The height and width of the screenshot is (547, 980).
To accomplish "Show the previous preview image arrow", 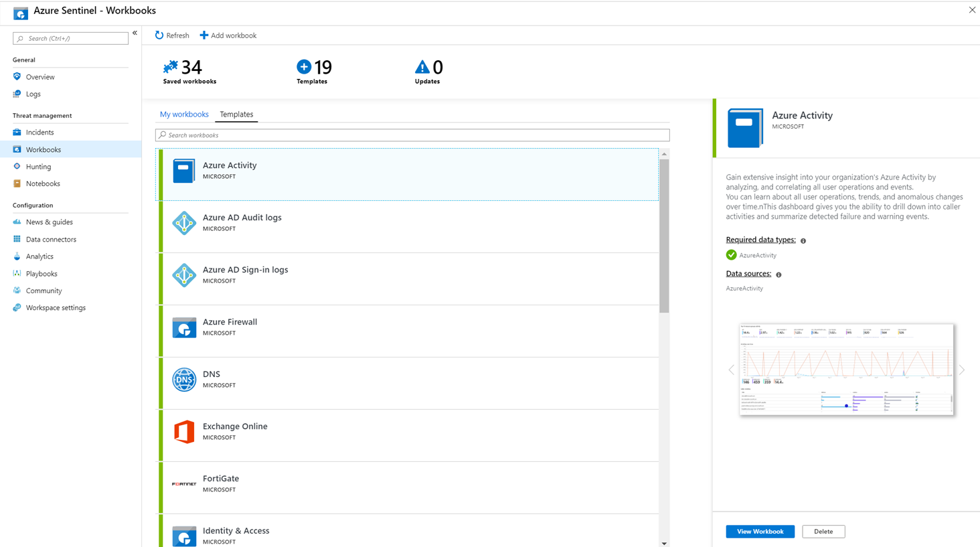I will (x=731, y=370).
